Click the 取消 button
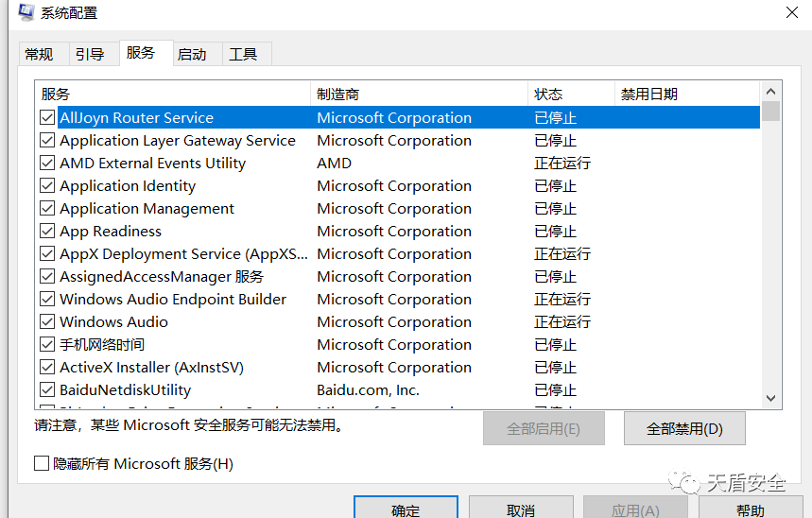812x518 pixels. [x=521, y=509]
